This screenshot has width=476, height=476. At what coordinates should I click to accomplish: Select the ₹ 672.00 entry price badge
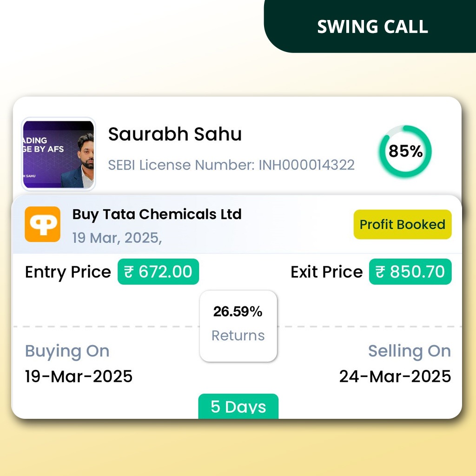pos(158,271)
